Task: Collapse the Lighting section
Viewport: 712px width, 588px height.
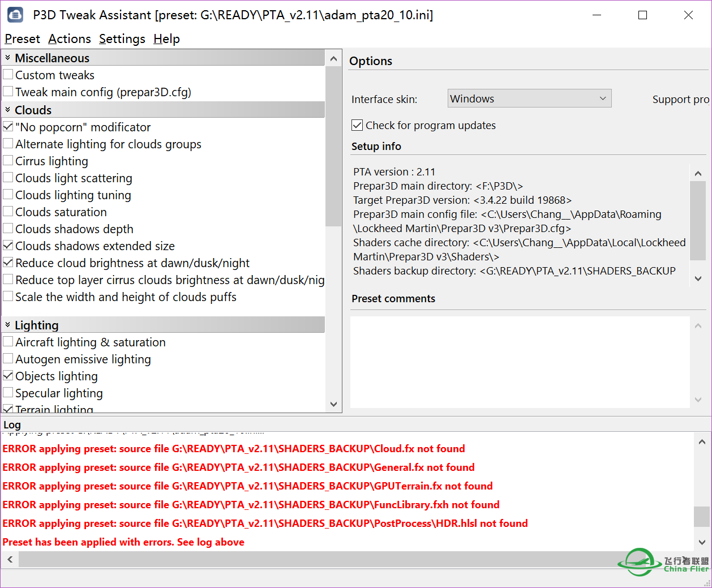Action: click(x=7, y=325)
